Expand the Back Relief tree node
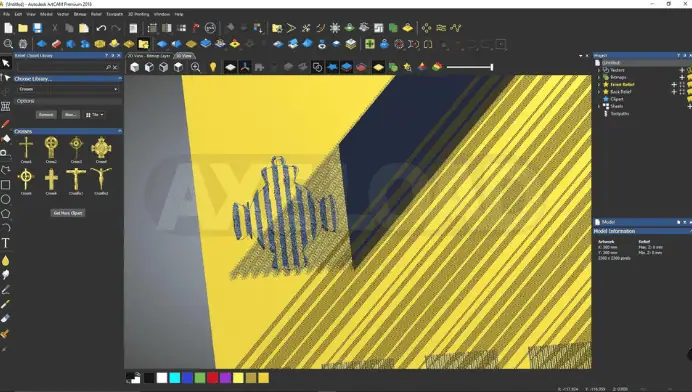This screenshot has height=392, width=692. (x=599, y=92)
